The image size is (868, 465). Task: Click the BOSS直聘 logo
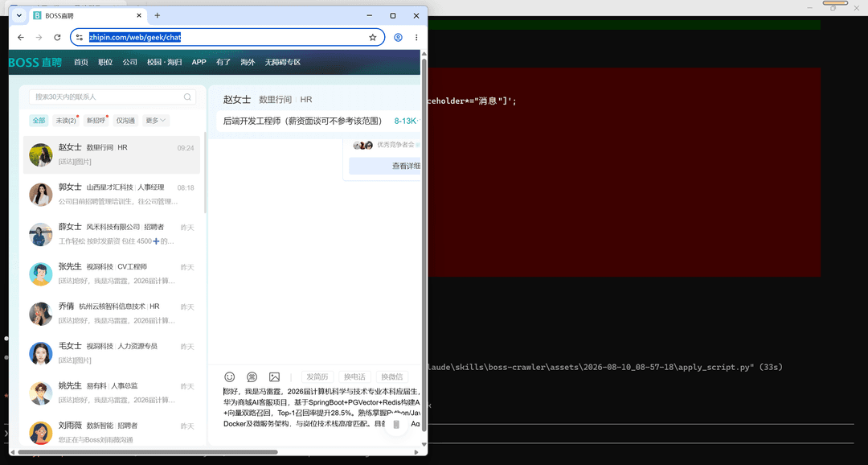pyautogui.click(x=35, y=62)
